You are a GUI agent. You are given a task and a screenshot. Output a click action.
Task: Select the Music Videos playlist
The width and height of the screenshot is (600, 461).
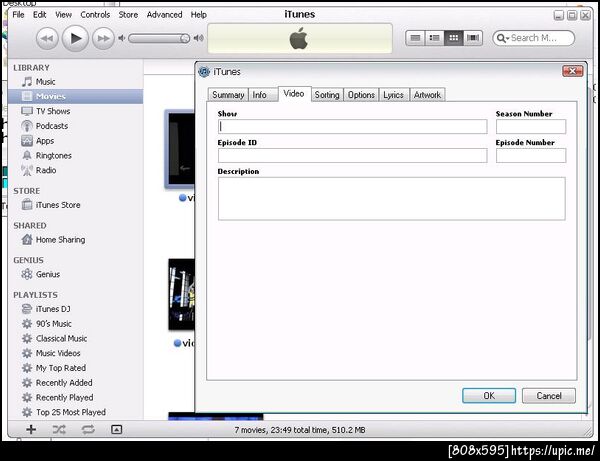click(75, 353)
